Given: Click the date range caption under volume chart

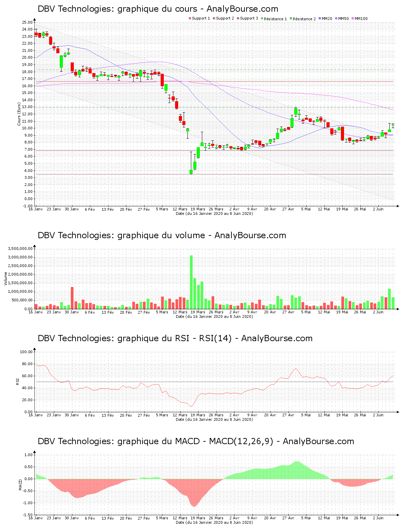Looking at the screenshot, I should (x=214, y=316).
